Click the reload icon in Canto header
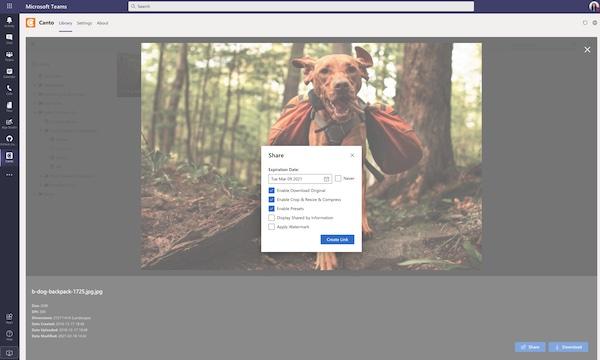The image size is (600, 360). [x=585, y=23]
